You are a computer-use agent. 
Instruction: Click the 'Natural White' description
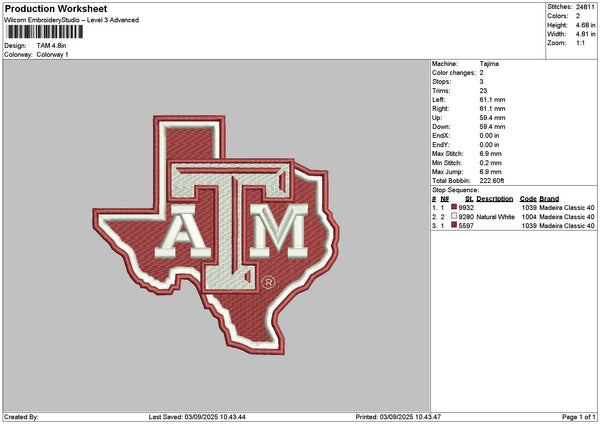tap(496, 217)
